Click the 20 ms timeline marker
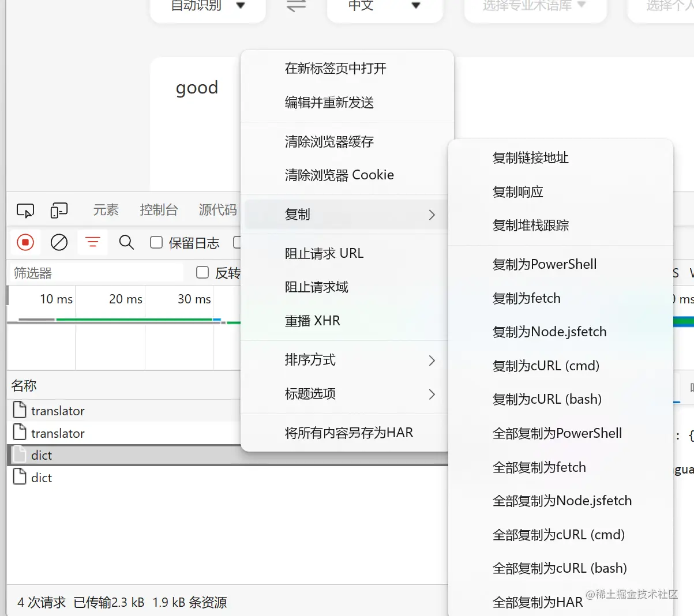This screenshot has height=616, width=694. (x=126, y=299)
